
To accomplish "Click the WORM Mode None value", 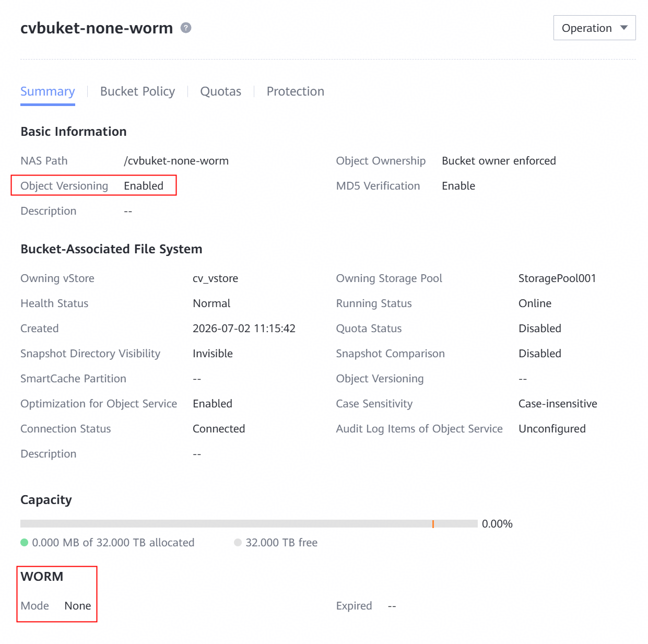I will [x=78, y=606].
